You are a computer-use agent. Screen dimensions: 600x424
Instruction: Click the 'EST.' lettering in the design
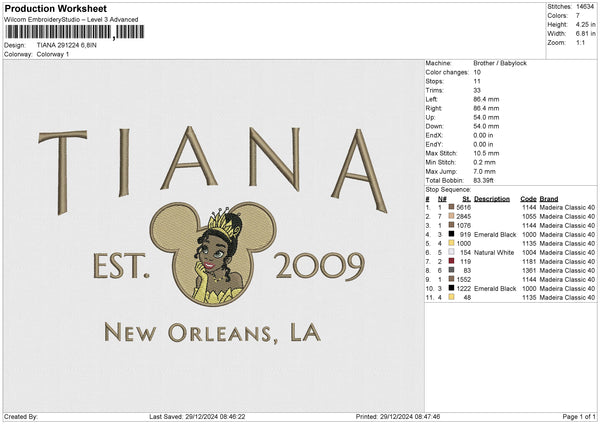coord(121,266)
